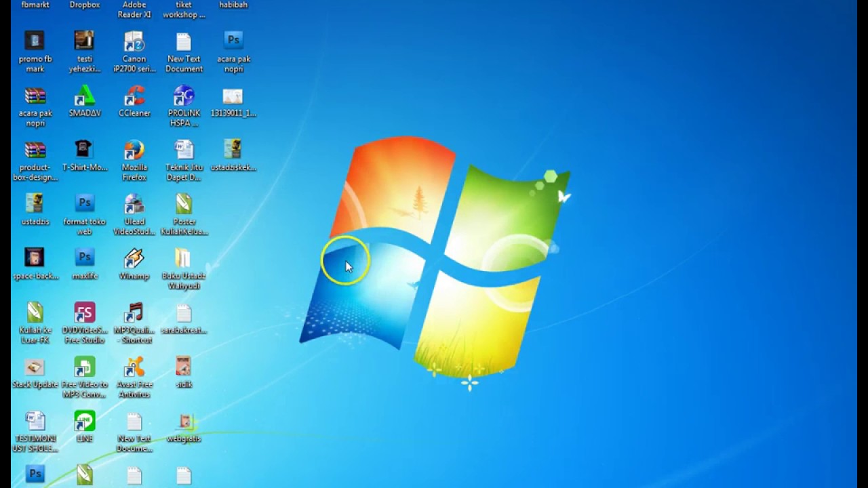Screen dimensions: 868x488
Task: Open maxlife Photoshop file
Action: coord(84,258)
